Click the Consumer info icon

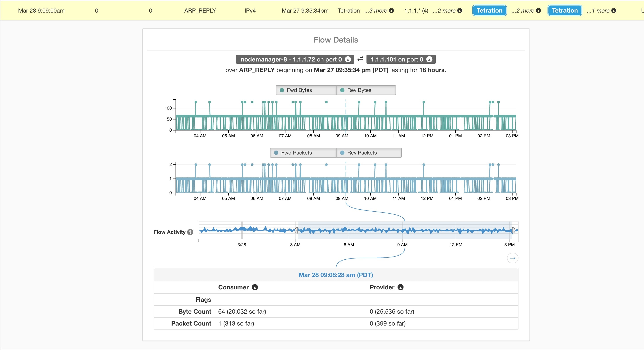point(255,287)
